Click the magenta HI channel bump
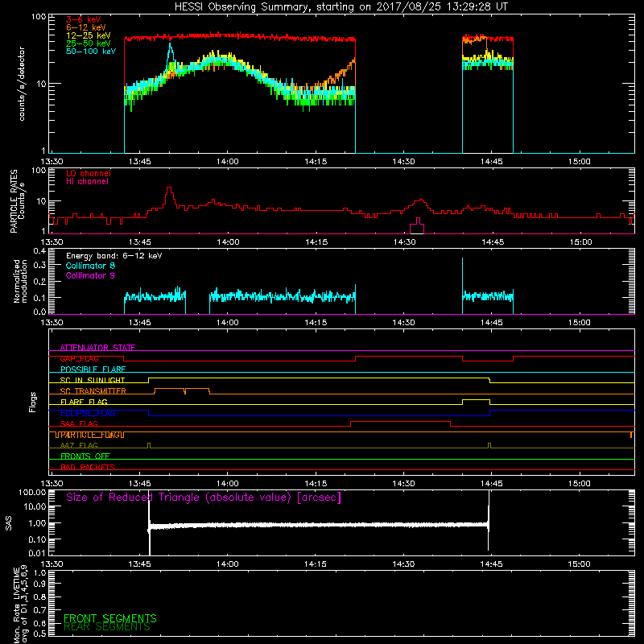The image size is (644, 644). 417,225
